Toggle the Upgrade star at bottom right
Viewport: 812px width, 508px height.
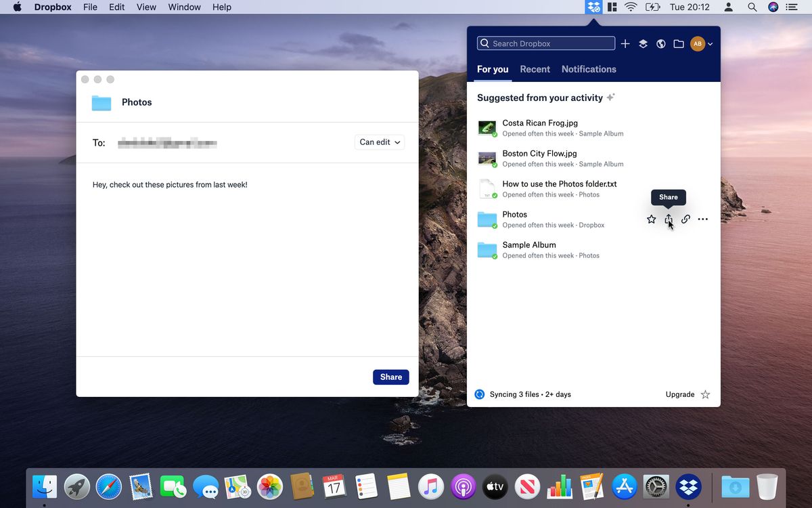point(705,394)
